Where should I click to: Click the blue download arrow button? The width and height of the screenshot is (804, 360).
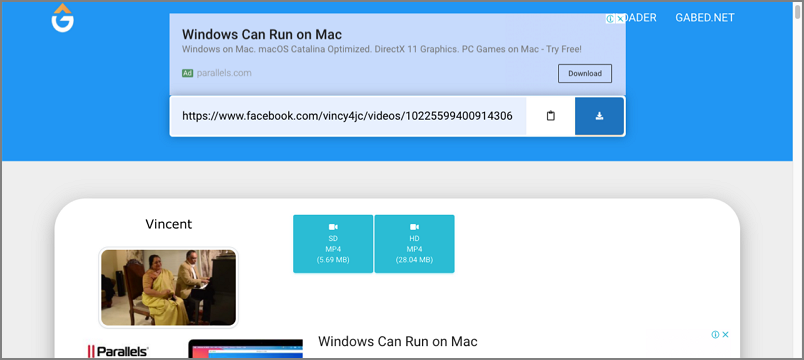coord(599,116)
